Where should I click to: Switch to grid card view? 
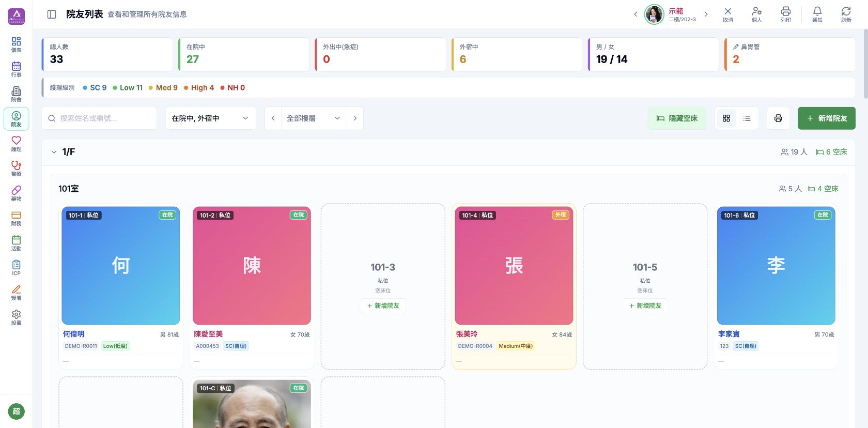[726, 118]
